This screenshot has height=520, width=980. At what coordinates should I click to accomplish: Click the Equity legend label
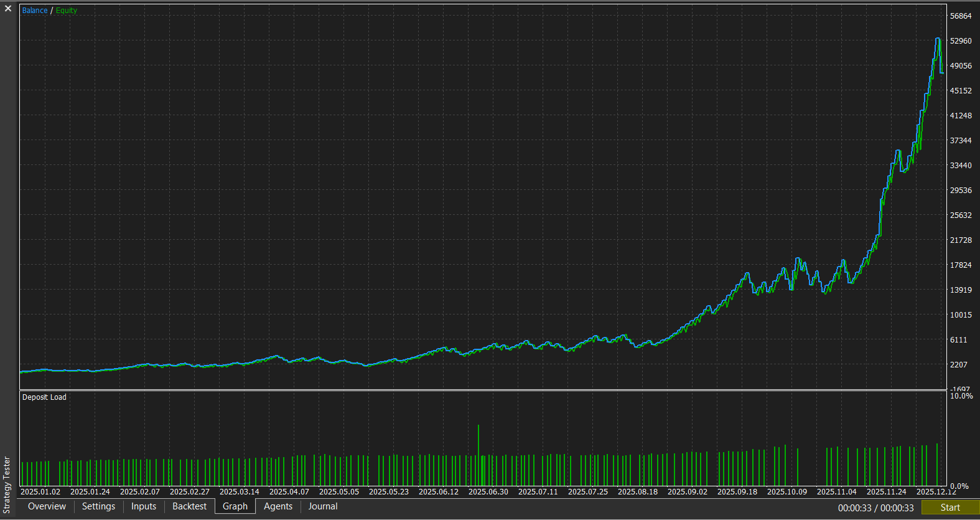point(67,11)
